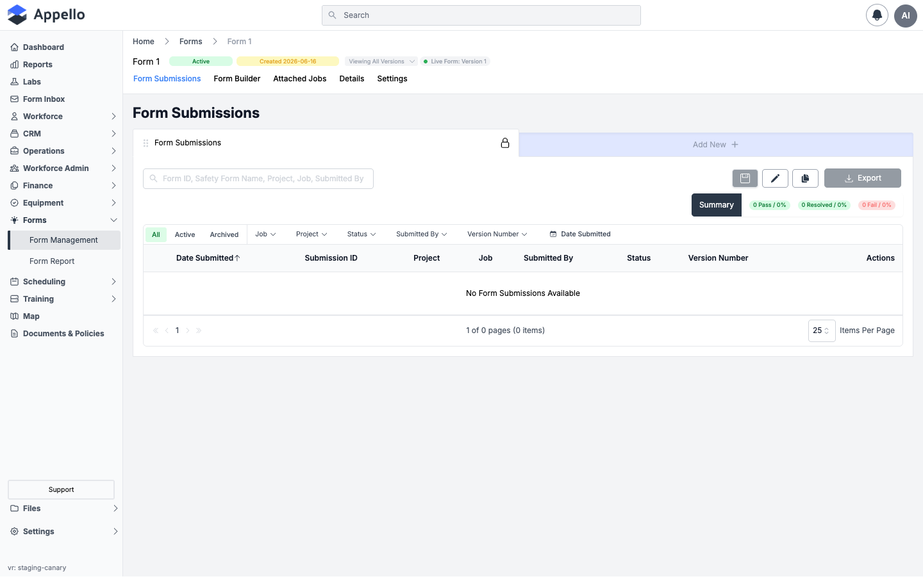Select the Archived filter tab
The height and width of the screenshot is (588, 923).
(224, 234)
